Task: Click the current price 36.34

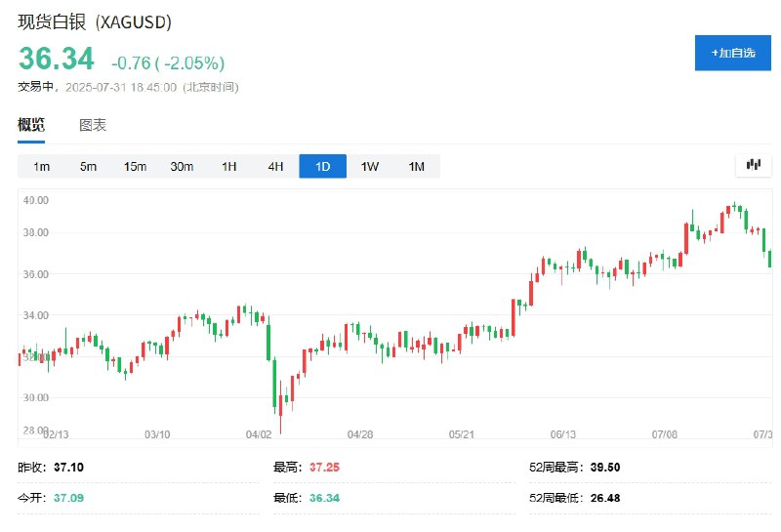Action: pyautogui.click(x=57, y=59)
